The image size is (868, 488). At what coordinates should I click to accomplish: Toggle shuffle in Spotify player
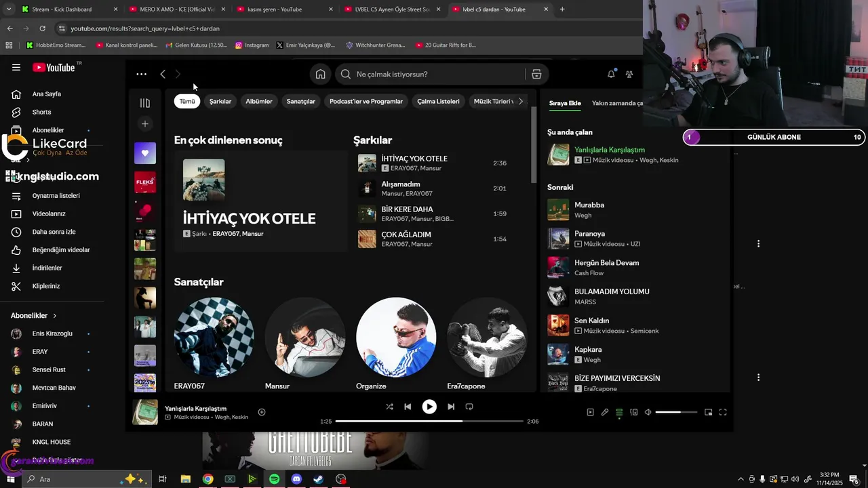(389, 407)
